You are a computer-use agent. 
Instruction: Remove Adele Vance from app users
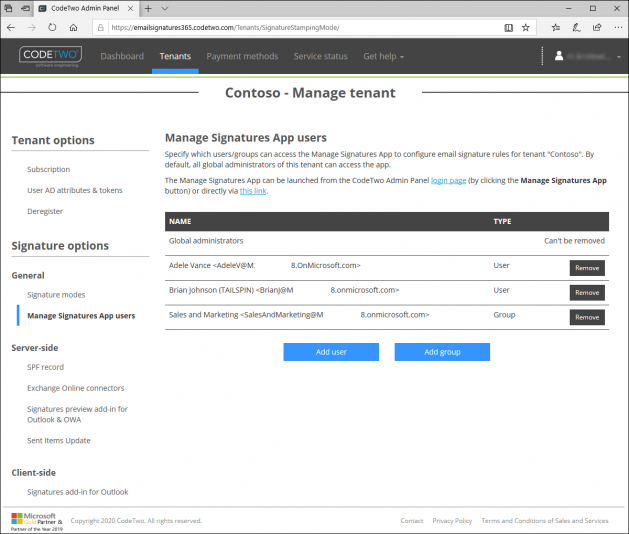[x=587, y=268]
